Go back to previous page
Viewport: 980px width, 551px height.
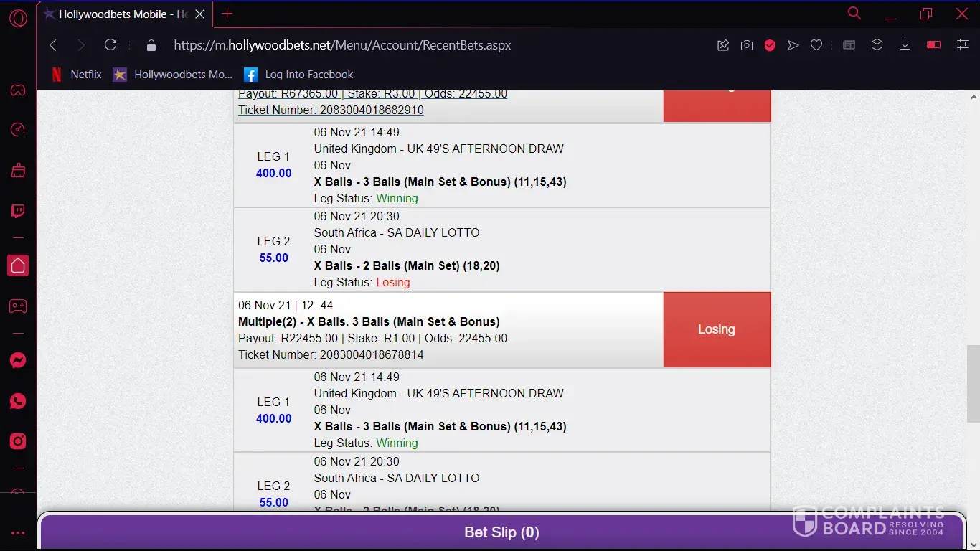53,45
